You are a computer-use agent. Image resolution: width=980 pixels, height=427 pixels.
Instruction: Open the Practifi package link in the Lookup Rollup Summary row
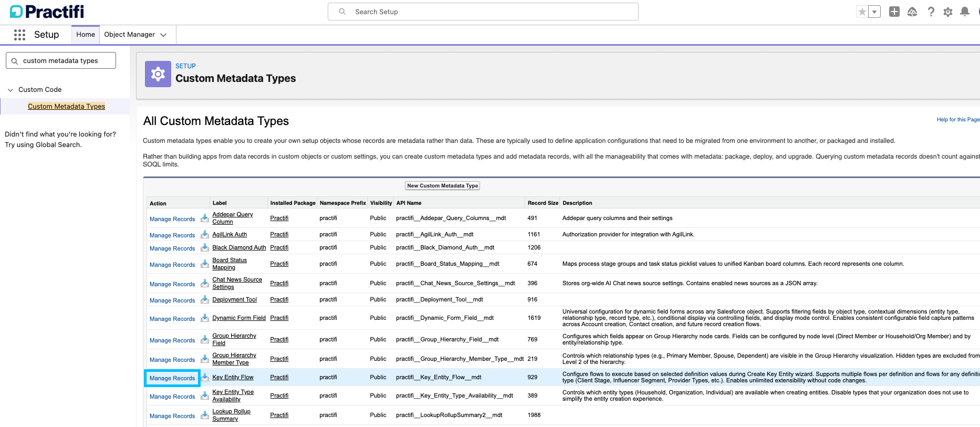tap(279, 415)
